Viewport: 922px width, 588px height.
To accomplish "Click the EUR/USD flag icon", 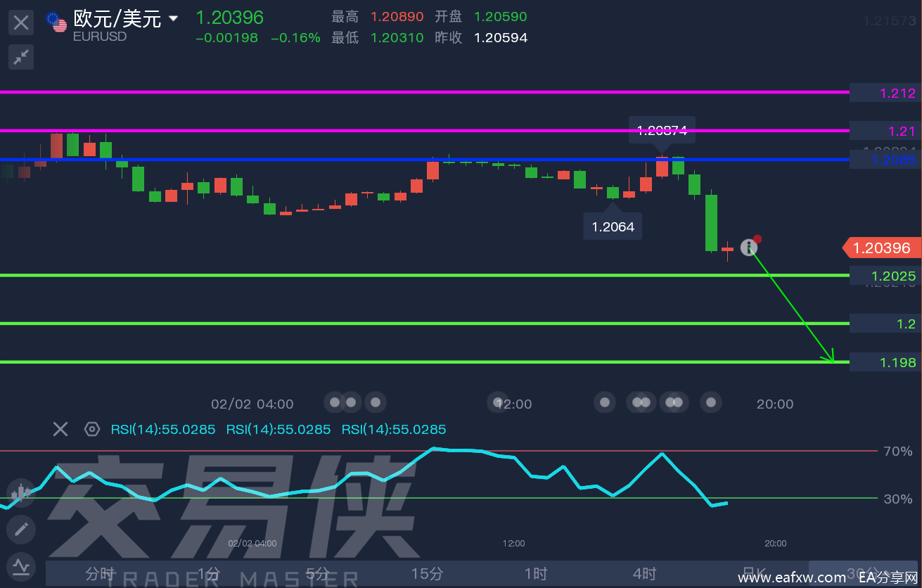I will [56, 22].
